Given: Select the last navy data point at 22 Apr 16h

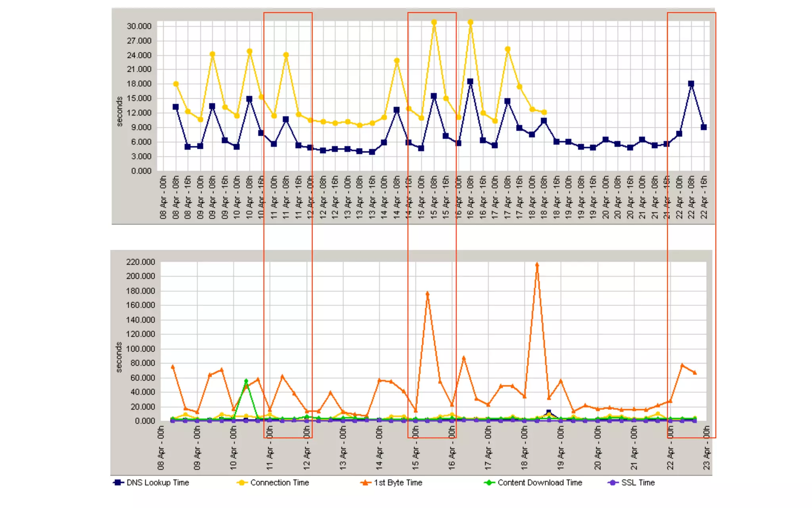Looking at the screenshot, I should click(704, 127).
